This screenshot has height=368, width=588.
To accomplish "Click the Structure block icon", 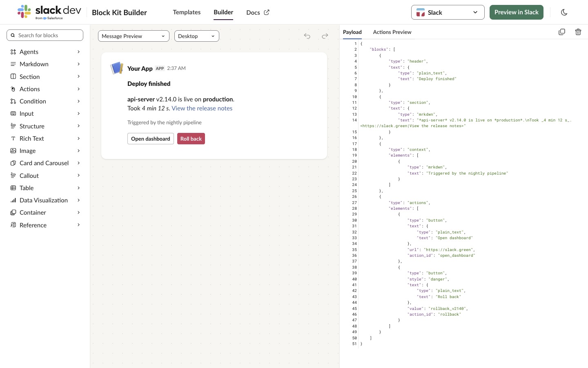I will click(x=13, y=126).
